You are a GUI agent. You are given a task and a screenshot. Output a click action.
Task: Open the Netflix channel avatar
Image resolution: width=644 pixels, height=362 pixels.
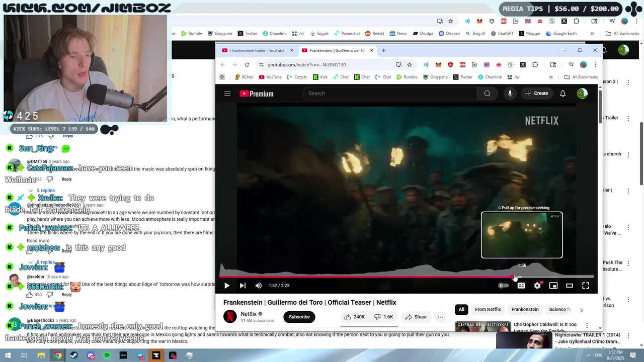[x=230, y=317]
